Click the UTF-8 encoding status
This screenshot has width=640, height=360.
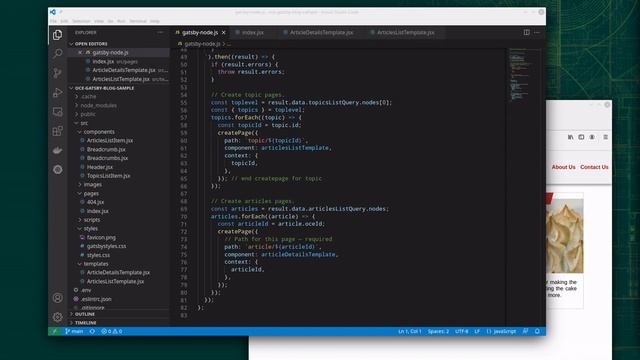462,331
